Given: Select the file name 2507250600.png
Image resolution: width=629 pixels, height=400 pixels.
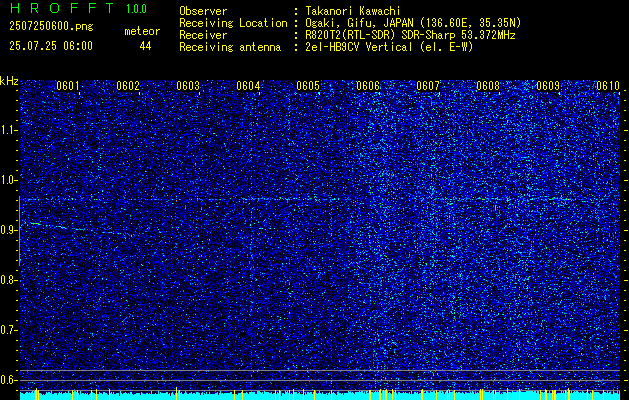Looking at the screenshot, I should 51,27.
